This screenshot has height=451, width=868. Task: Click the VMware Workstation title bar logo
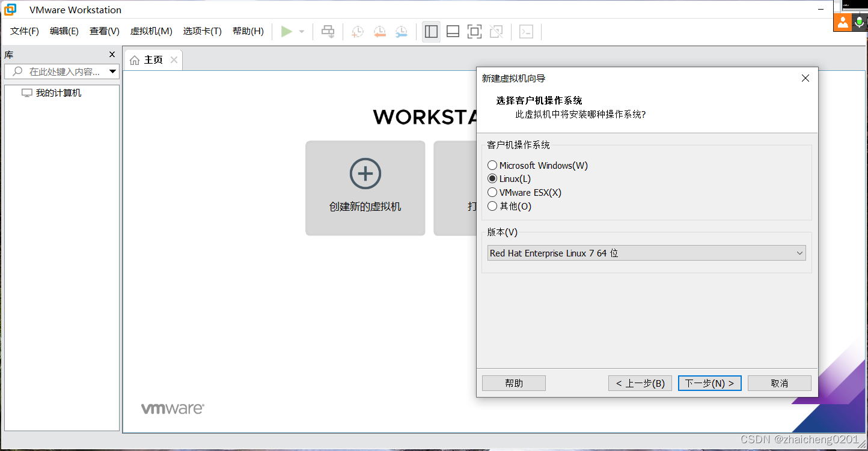11,10
